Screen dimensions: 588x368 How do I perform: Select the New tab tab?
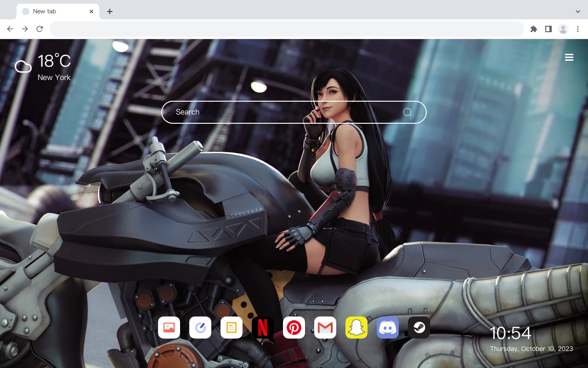(x=58, y=11)
